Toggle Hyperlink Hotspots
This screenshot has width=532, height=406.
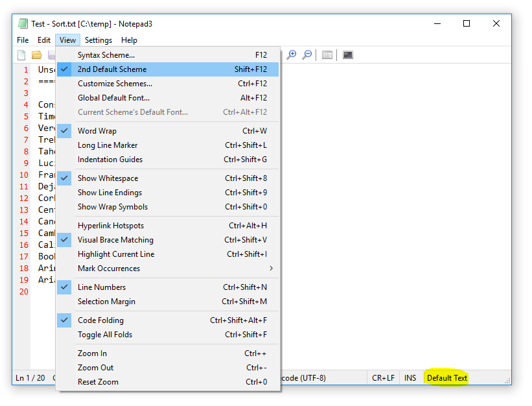coord(168,226)
